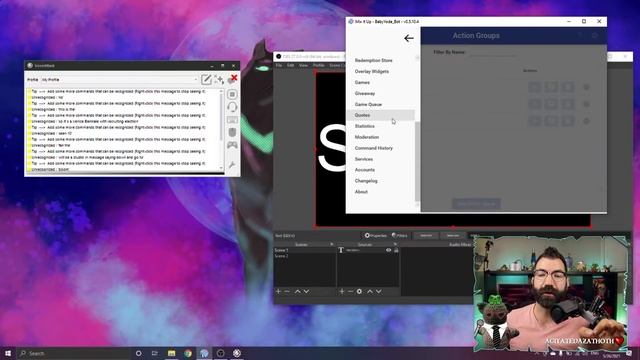Click the VoiceAttack red X delete icon

click(234, 78)
